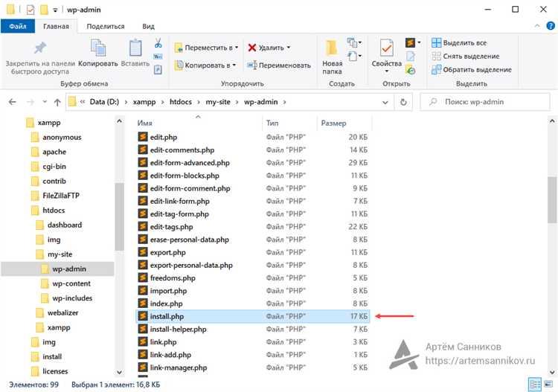Click the Вставить paste icon
This screenshot has height=392, width=558.
click(x=135, y=48)
